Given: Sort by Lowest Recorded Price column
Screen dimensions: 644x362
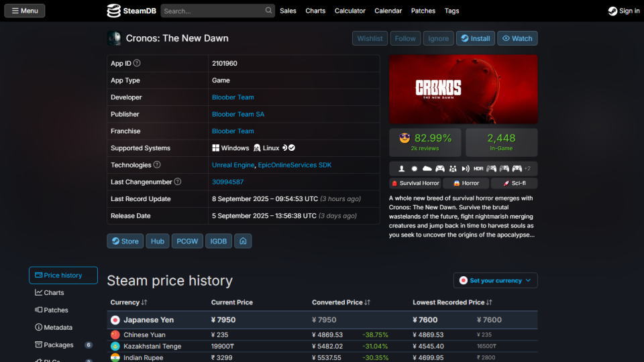Looking at the screenshot, I should click(452, 302).
